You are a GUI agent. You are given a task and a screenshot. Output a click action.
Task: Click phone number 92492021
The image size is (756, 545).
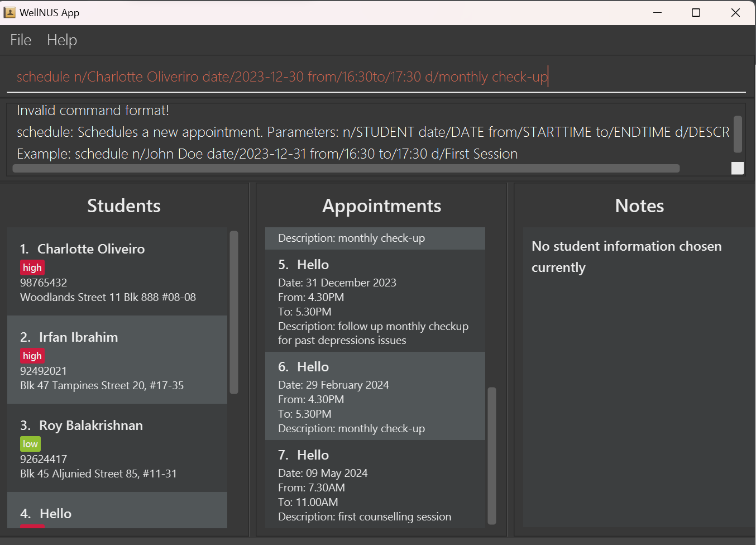point(44,371)
